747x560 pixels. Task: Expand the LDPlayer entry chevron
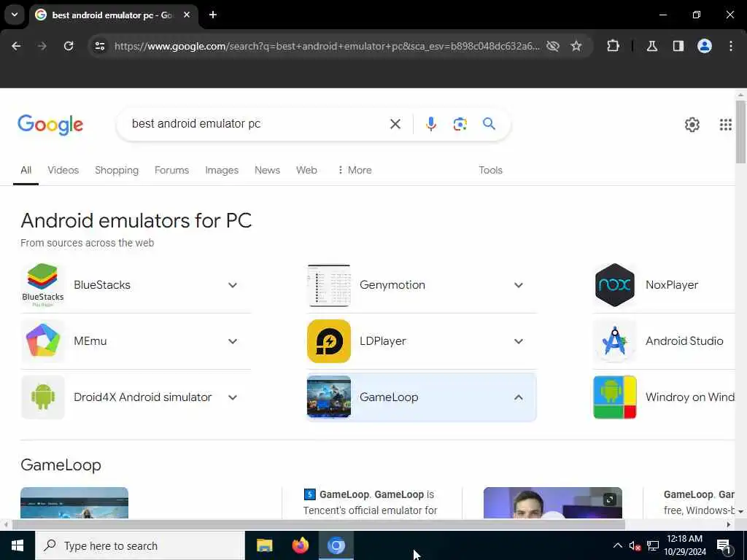pos(519,341)
